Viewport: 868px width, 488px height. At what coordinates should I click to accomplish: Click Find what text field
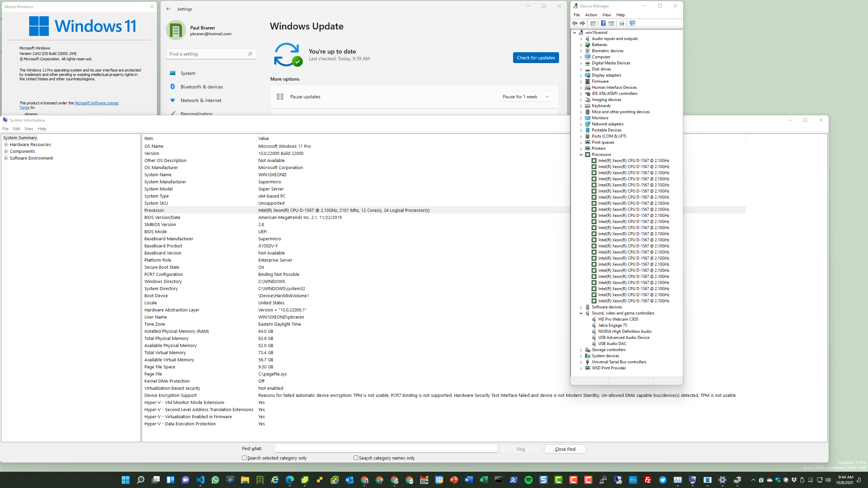point(386,449)
